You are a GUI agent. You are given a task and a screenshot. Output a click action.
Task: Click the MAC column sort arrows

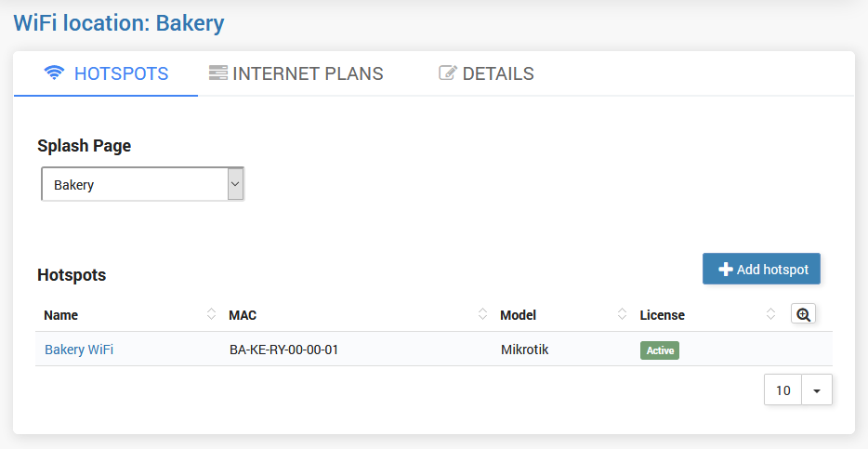[482, 314]
